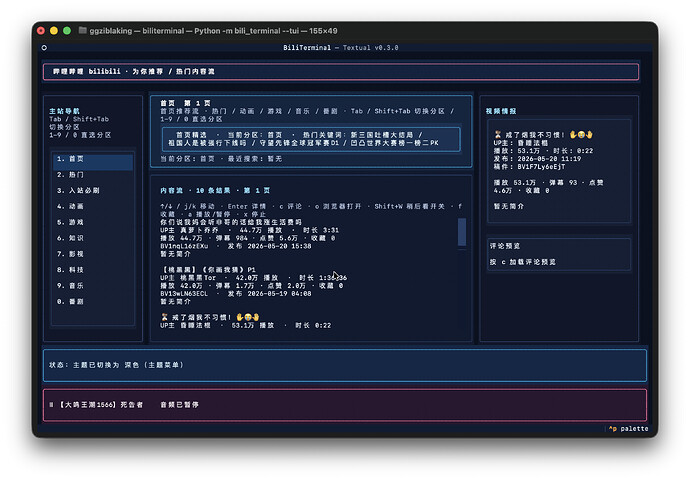Image resolution: width=690 pixels, height=480 pixels.
Task: Click the pause icon in the player bar
Action: point(51,404)
